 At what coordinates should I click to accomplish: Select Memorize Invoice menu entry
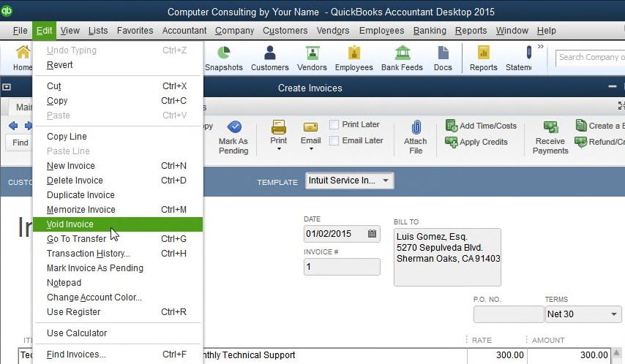(x=118, y=210)
